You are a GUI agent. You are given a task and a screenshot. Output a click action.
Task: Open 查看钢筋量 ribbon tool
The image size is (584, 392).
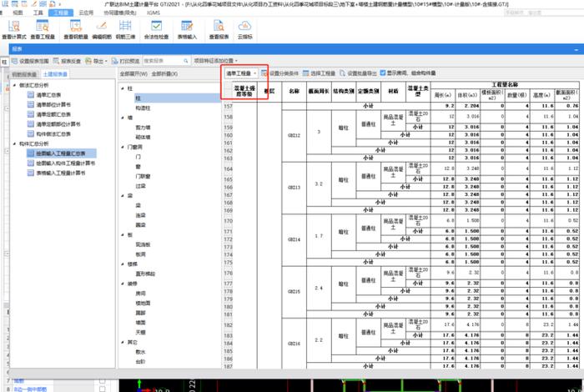tap(76, 30)
